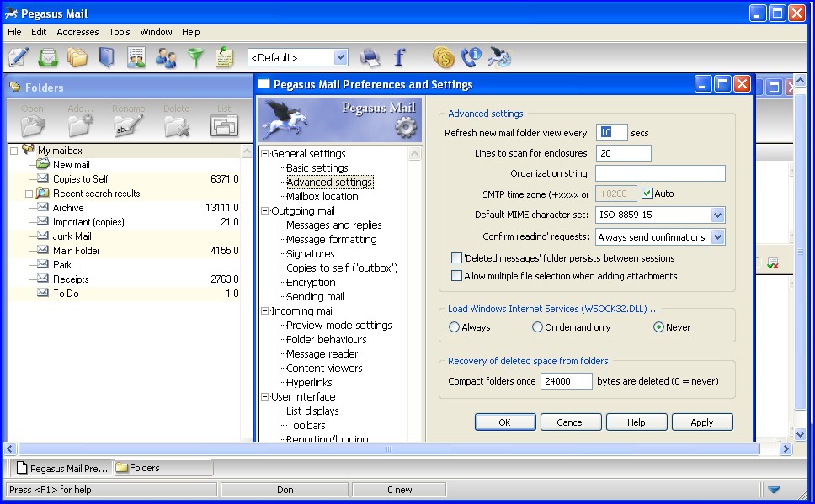Image resolution: width=815 pixels, height=504 pixels.
Task: Enable 'Deleted messages' folder persists checkbox
Action: pyautogui.click(x=457, y=258)
